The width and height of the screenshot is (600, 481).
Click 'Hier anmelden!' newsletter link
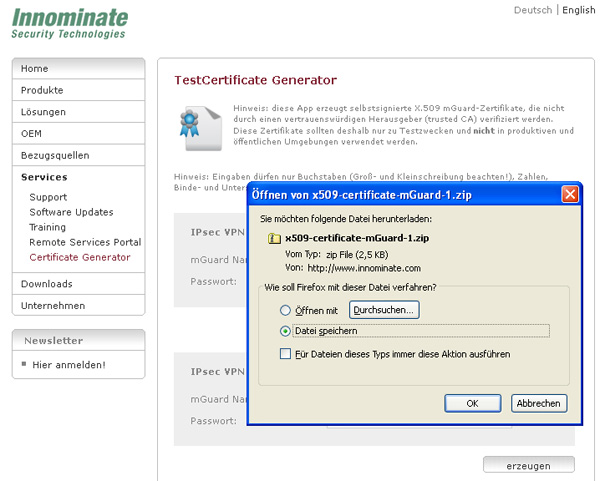(x=69, y=364)
